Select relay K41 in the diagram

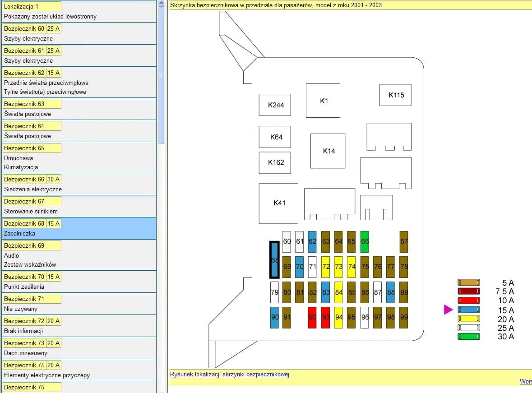pyautogui.click(x=278, y=203)
